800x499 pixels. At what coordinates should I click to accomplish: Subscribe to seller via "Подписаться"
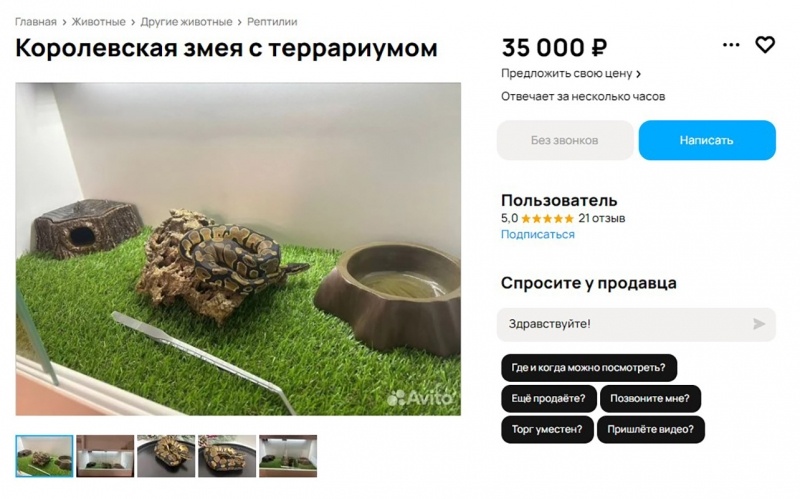[x=538, y=234]
